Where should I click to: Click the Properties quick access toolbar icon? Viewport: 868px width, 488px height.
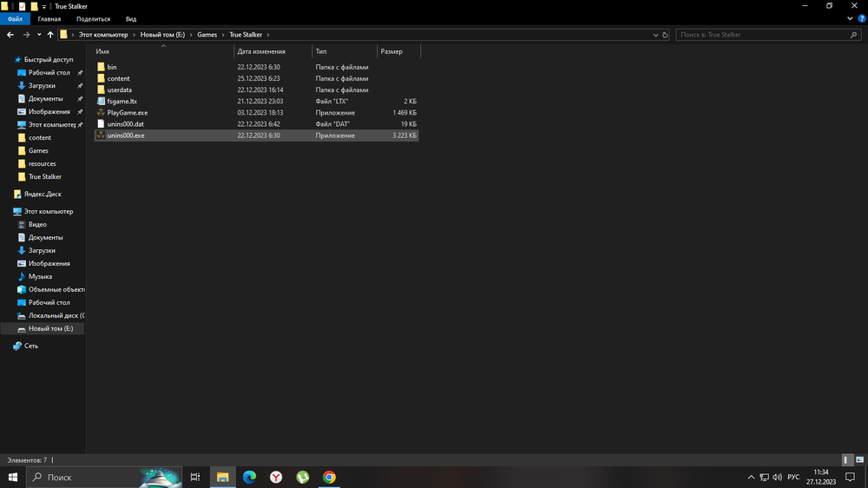coord(23,6)
